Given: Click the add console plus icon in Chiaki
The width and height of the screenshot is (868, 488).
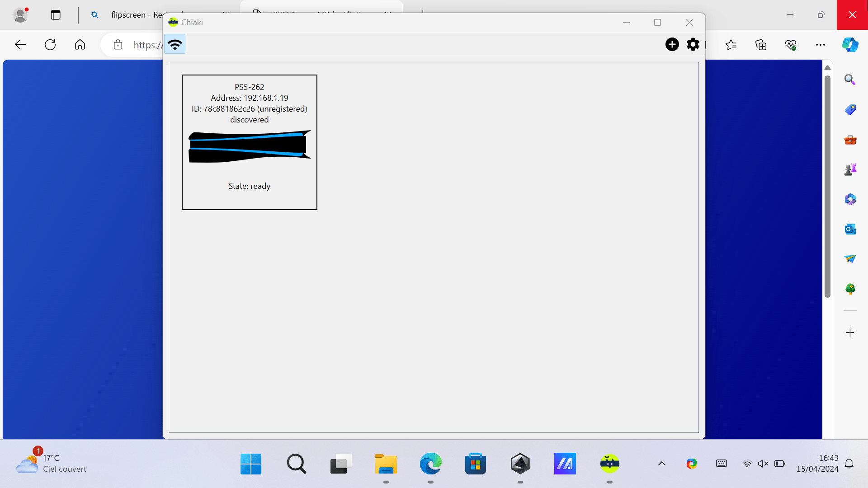Looking at the screenshot, I should [x=672, y=44].
